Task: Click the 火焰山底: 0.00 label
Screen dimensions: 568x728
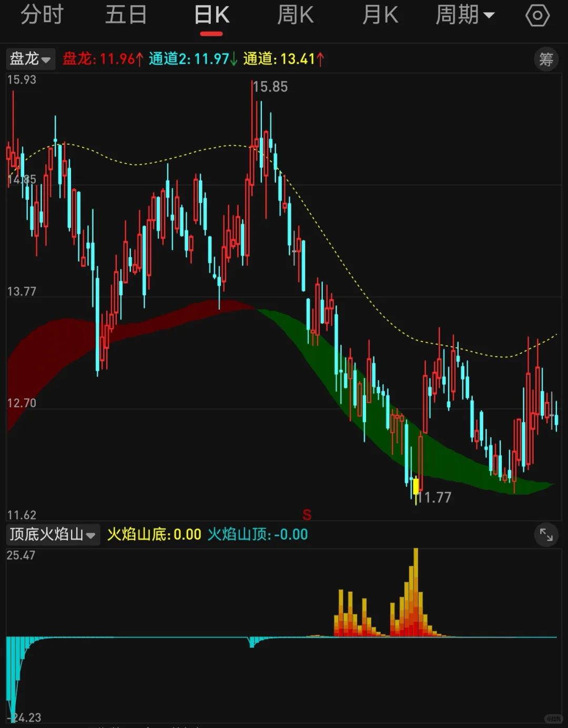Action: click(154, 534)
